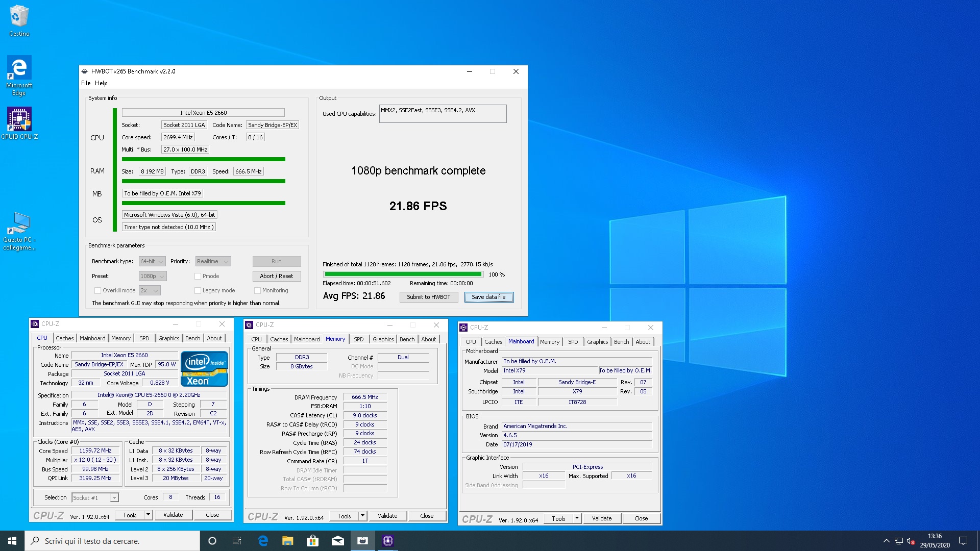The height and width of the screenshot is (551, 980).
Task: Open SPD tab in Memory window
Action: coord(359,339)
